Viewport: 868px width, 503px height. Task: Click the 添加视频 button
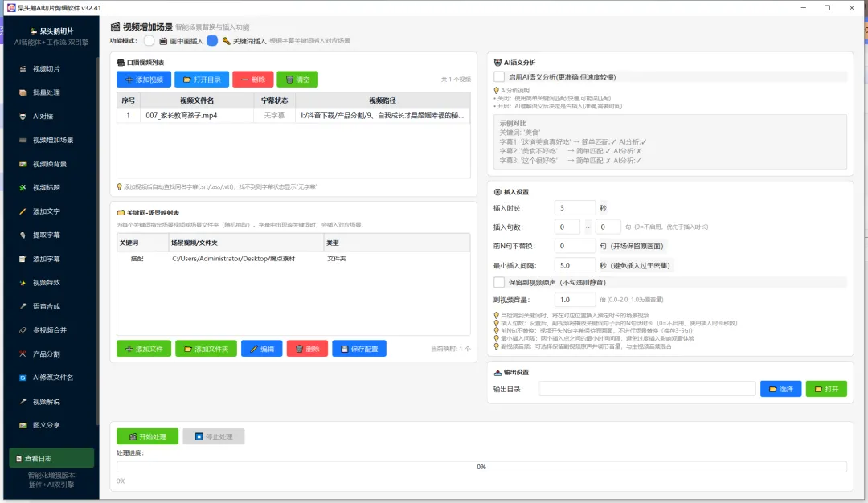point(144,79)
